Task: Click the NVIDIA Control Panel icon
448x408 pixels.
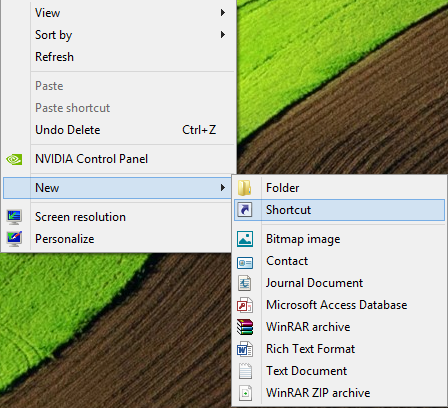Action: 14,159
